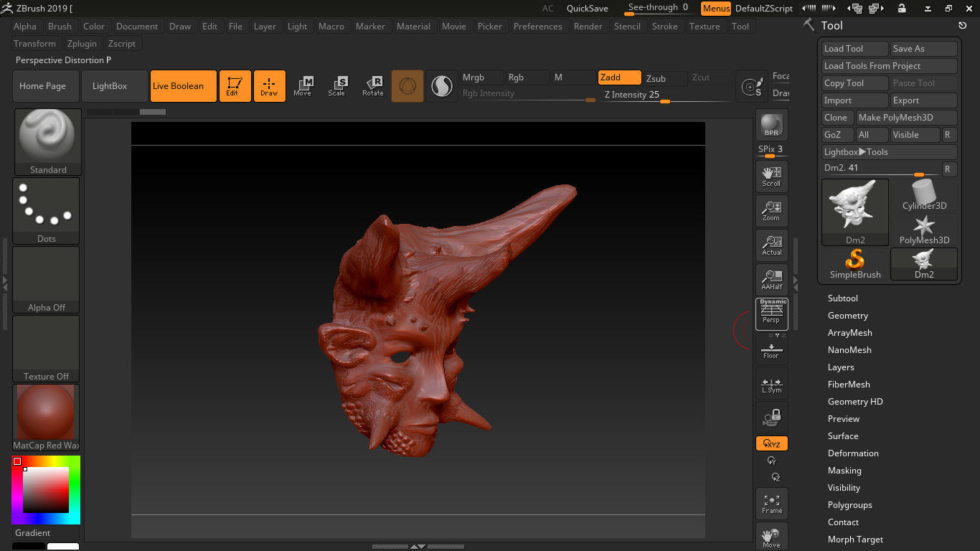
Task: Enable Zsub mode
Action: click(x=665, y=78)
